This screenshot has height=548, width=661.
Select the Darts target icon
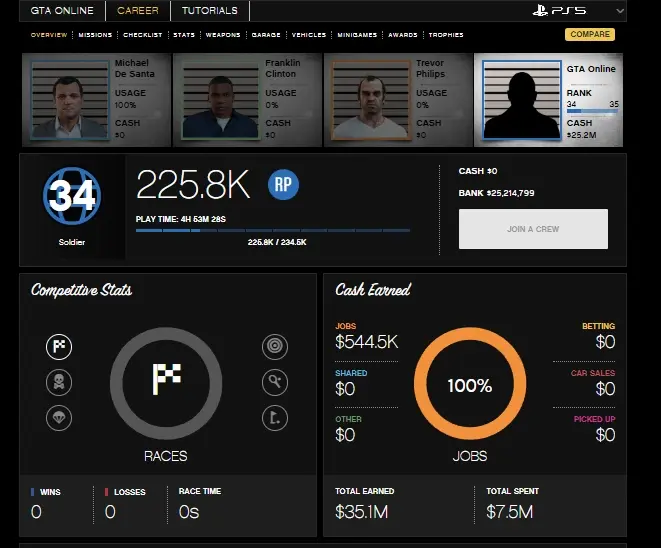coord(273,347)
